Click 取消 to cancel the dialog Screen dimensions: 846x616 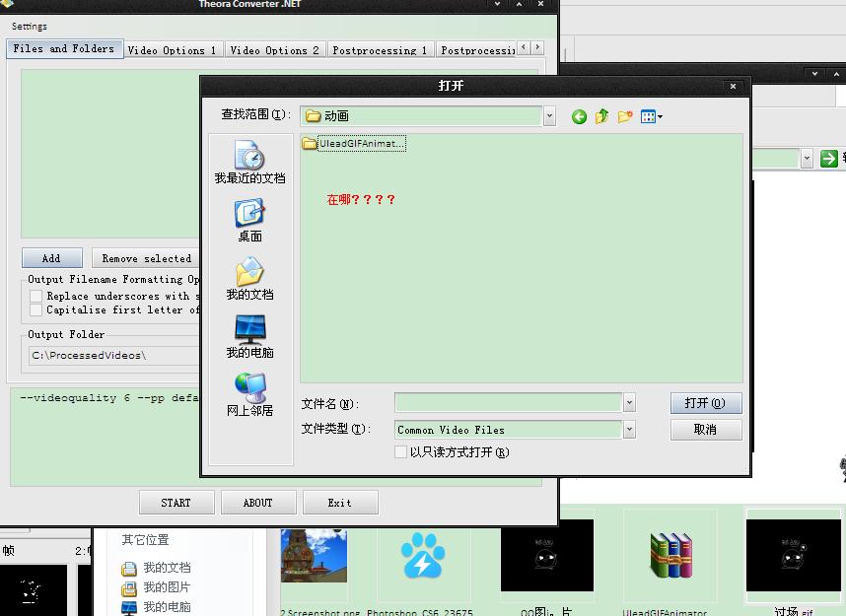tap(706, 430)
